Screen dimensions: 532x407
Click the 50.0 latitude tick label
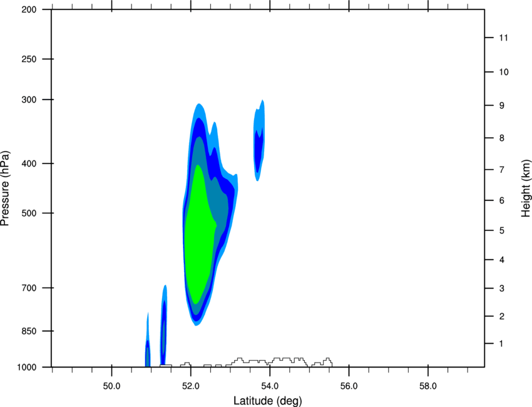point(111,386)
